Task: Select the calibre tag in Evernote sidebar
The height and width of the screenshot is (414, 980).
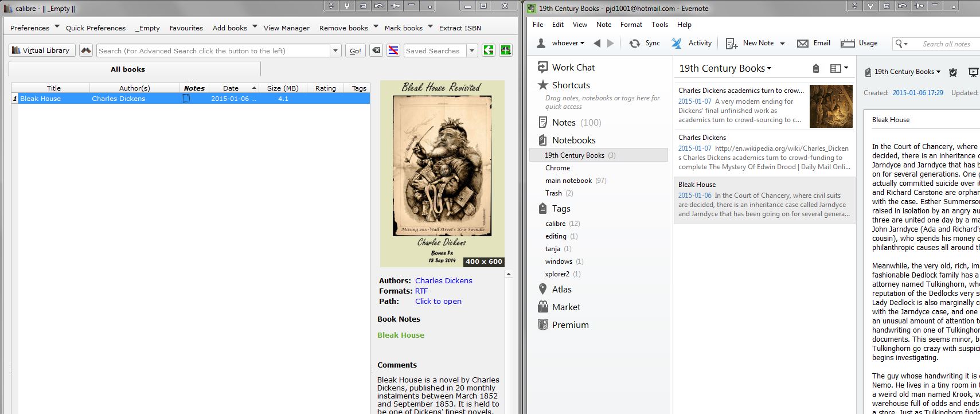Action: [555, 224]
